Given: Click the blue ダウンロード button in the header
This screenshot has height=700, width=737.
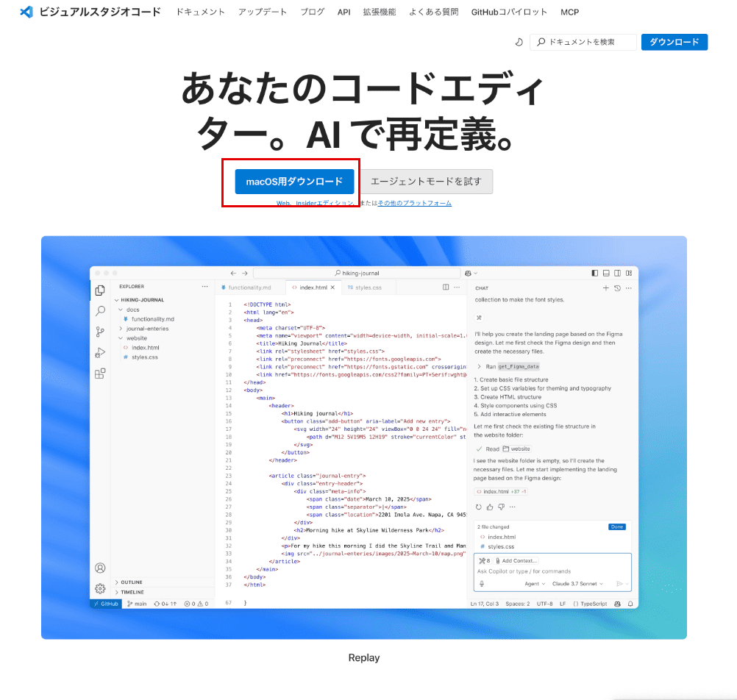Looking at the screenshot, I should tap(674, 43).
